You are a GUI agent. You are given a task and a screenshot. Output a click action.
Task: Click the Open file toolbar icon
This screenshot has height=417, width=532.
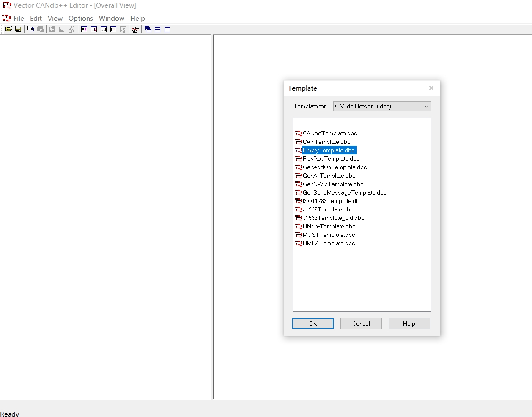tap(8, 29)
